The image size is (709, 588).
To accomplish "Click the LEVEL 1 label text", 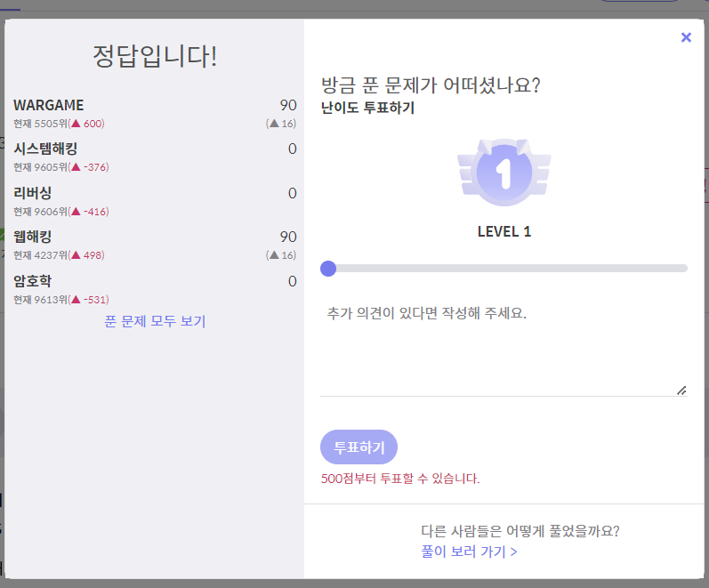I will tap(504, 231).
